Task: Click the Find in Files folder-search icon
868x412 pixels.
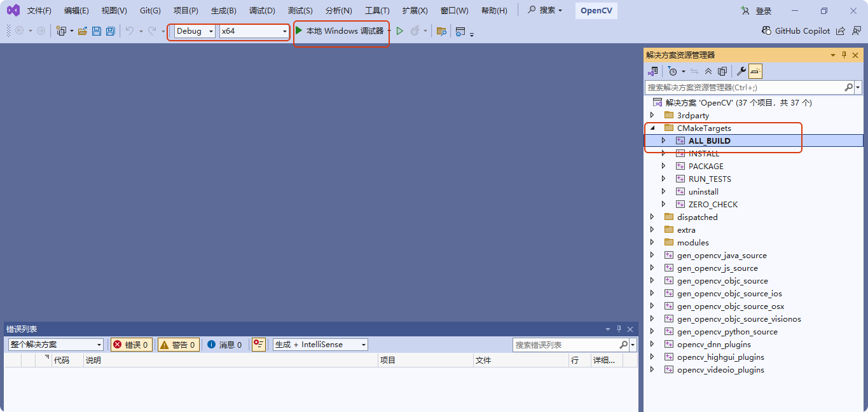Action: tap(441, 31)
